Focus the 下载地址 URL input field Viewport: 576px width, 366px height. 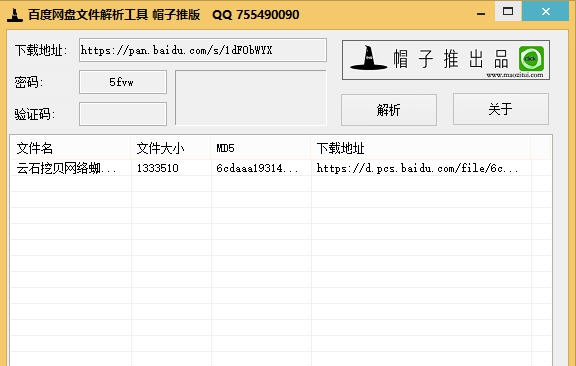click(203, 50)
